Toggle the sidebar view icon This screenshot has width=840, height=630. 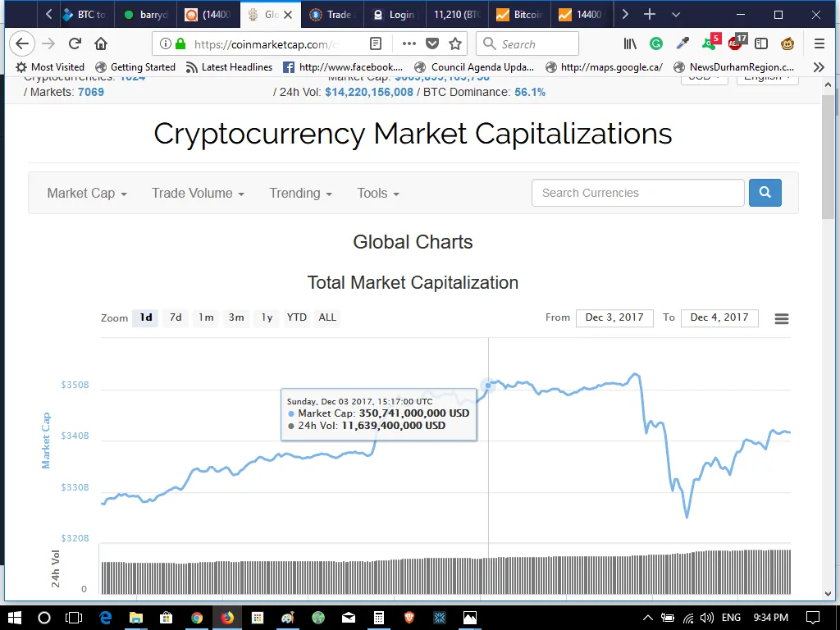point(760,44)
